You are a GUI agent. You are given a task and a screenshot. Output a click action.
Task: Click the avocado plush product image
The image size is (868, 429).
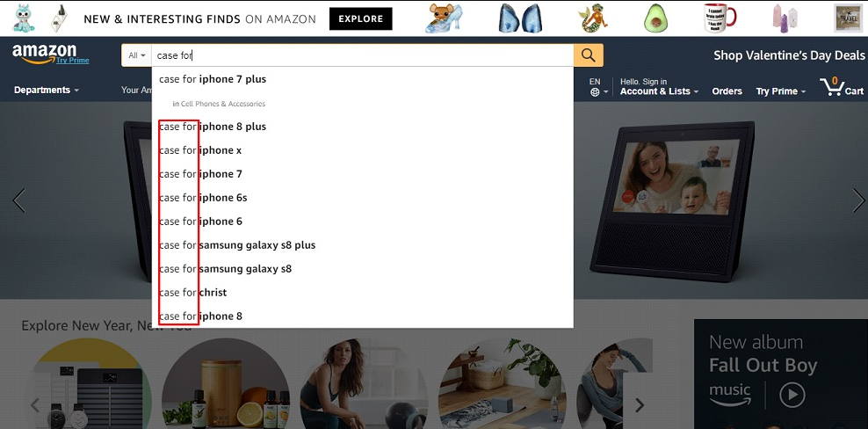point(656,18)
